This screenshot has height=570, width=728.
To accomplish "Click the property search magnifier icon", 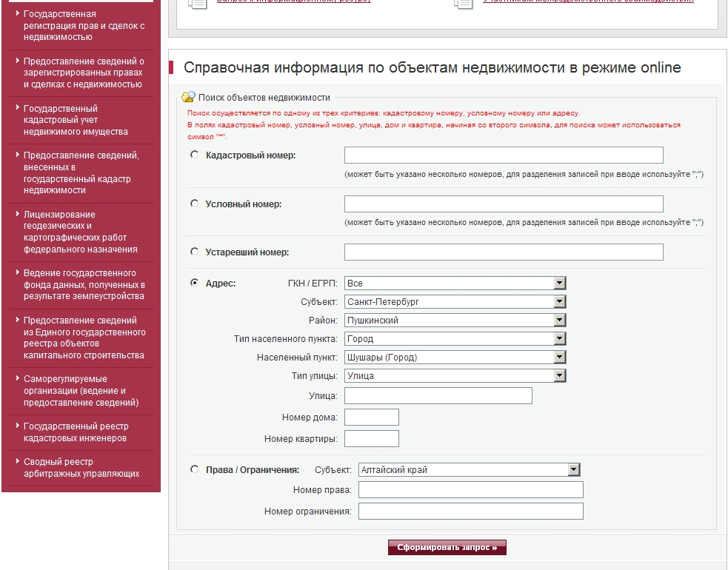I will click(x=188, y=97).
